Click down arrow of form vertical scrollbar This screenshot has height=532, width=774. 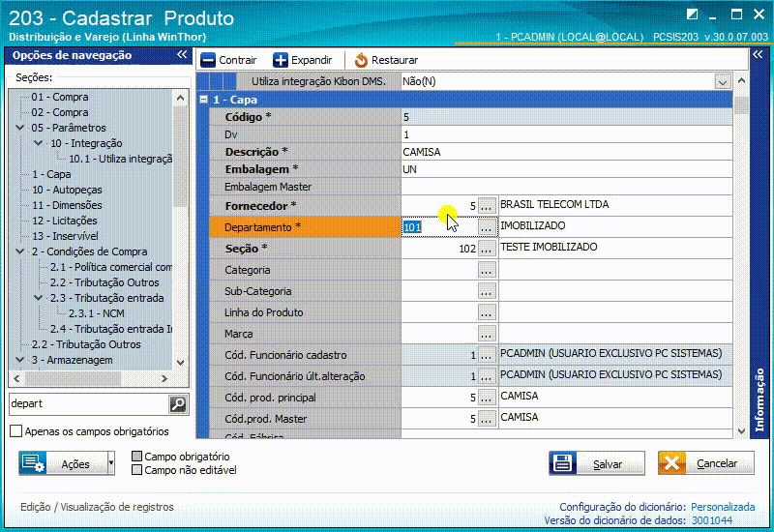741,430
